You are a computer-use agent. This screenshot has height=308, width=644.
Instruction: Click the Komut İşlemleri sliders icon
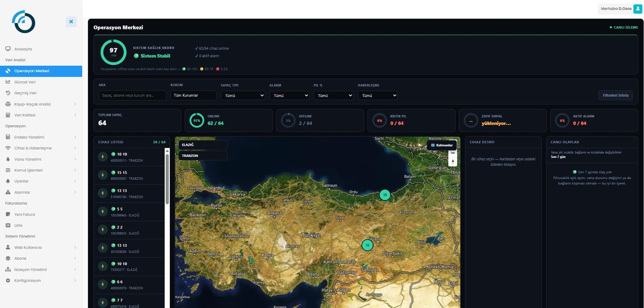pos(8,170)
